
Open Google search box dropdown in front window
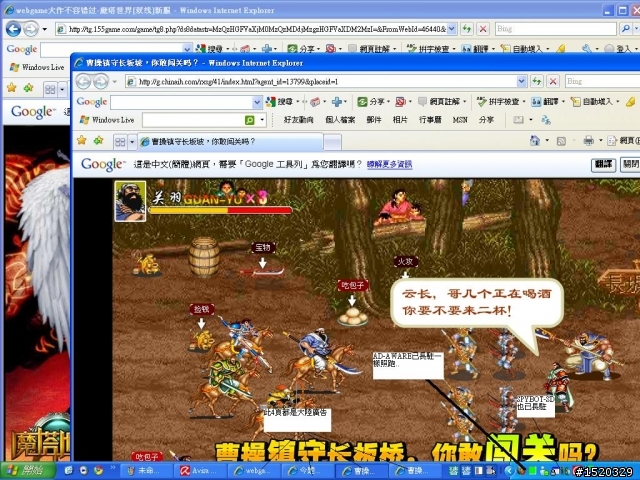point(257,102)
